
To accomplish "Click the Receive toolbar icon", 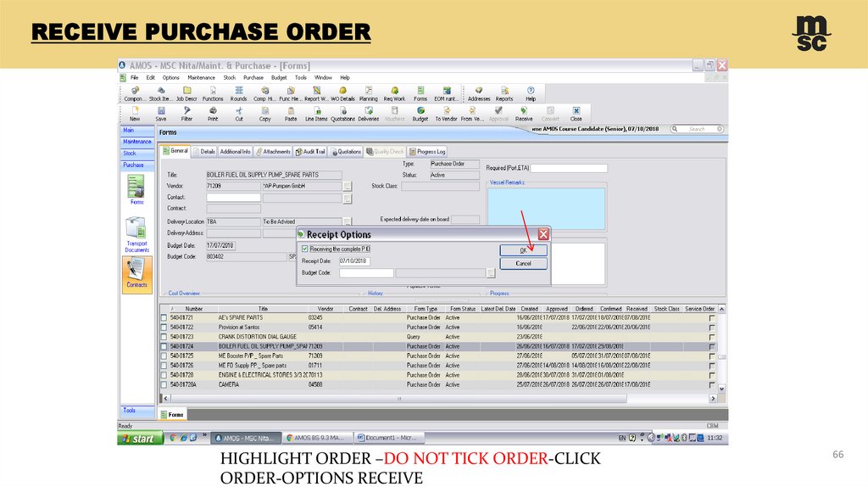I will click(524, 114).
